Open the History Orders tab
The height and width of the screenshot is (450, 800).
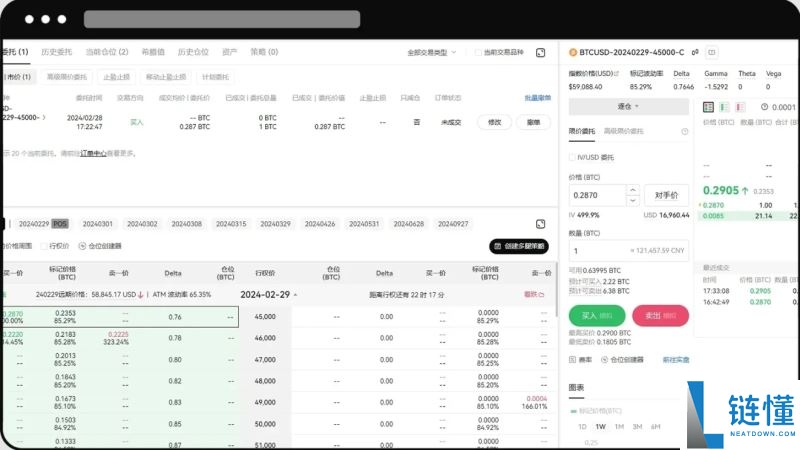coord(57,52)
